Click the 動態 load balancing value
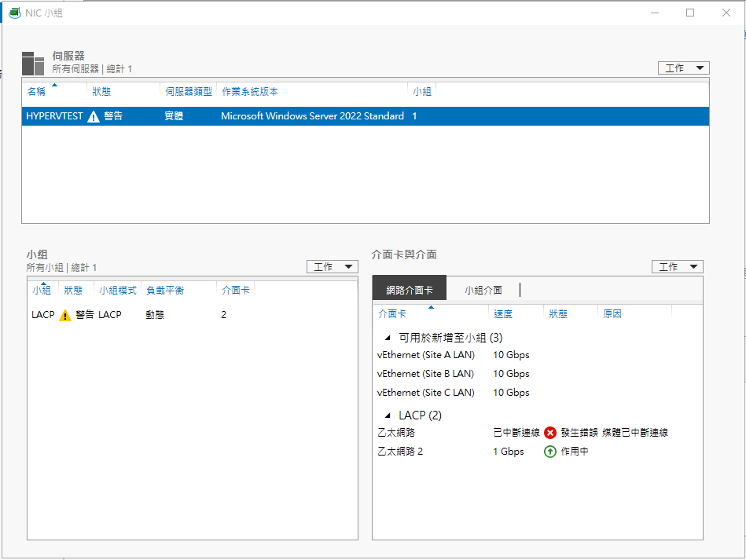 click(x=155, y=315)
